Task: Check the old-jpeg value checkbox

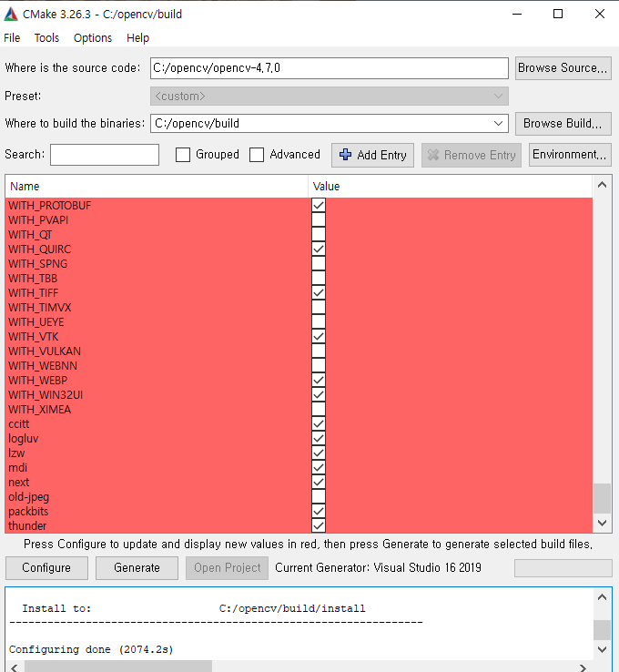Action: pos(319,496)
